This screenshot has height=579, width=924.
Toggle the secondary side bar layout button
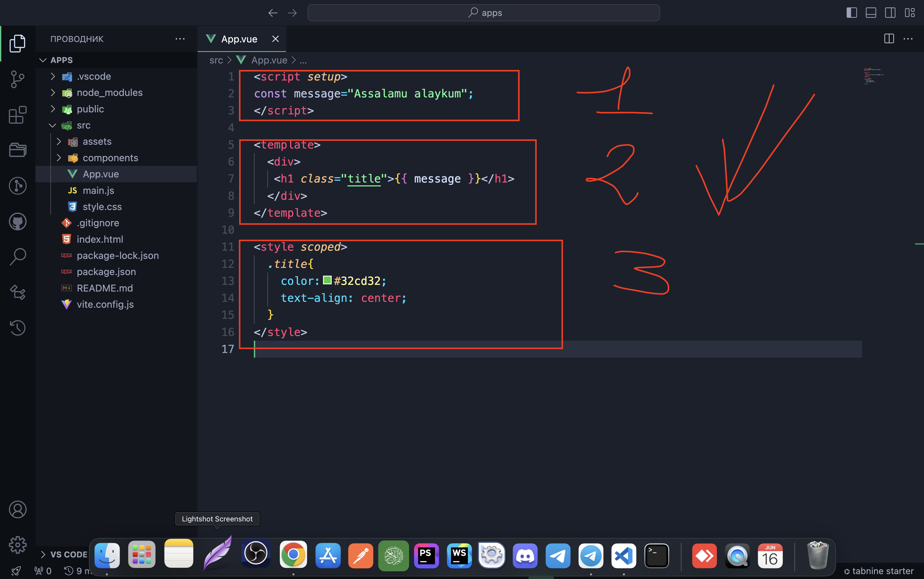(890, 13)
